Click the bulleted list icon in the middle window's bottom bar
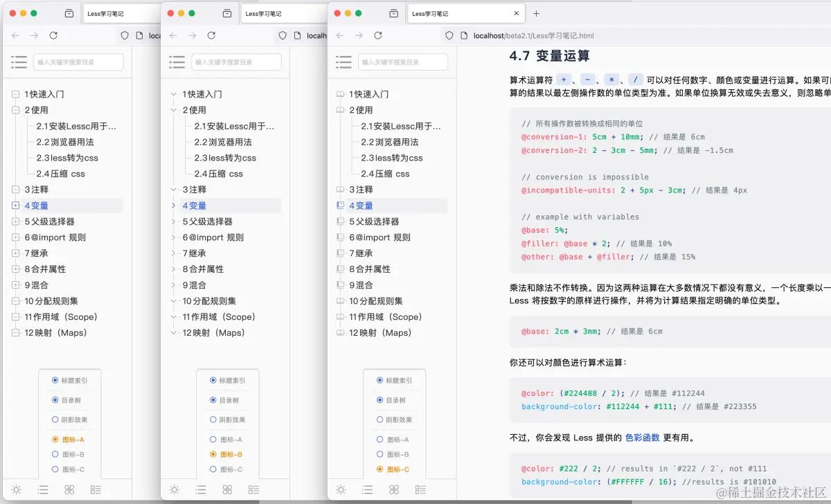This screenshot has width=831, height=504. point(201,489)
